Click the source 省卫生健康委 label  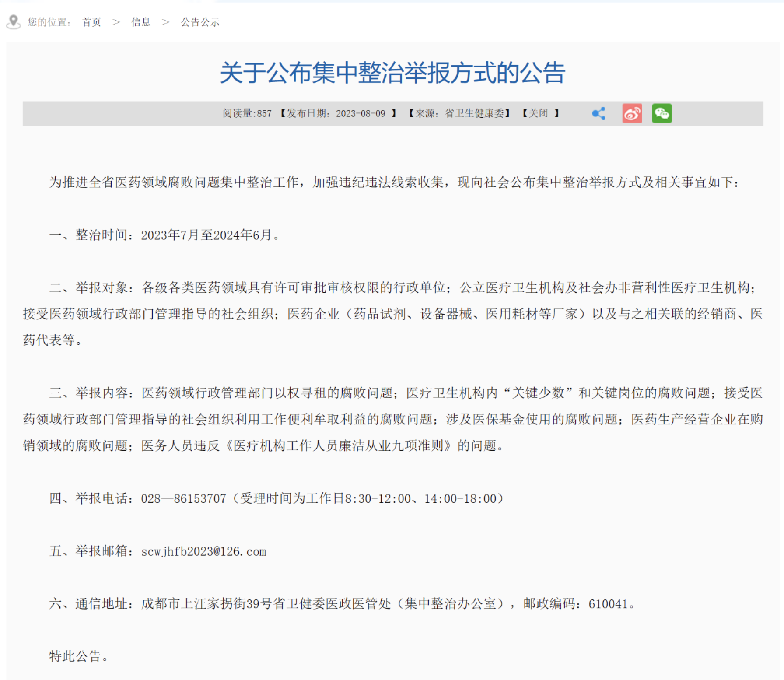point(474,114)
